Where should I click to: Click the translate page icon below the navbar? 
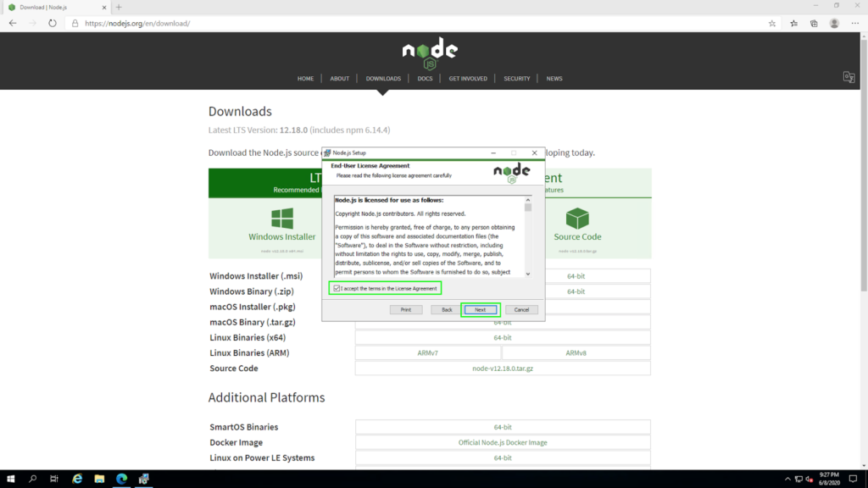pyautogui.click(x=849, y=77)
